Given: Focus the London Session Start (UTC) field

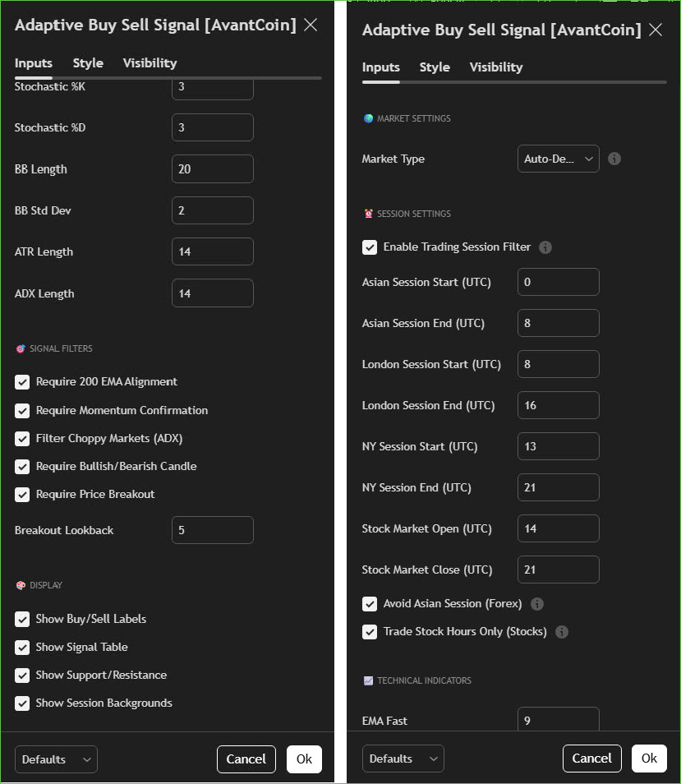Looking at the screenshot, I should coord(558,364).
